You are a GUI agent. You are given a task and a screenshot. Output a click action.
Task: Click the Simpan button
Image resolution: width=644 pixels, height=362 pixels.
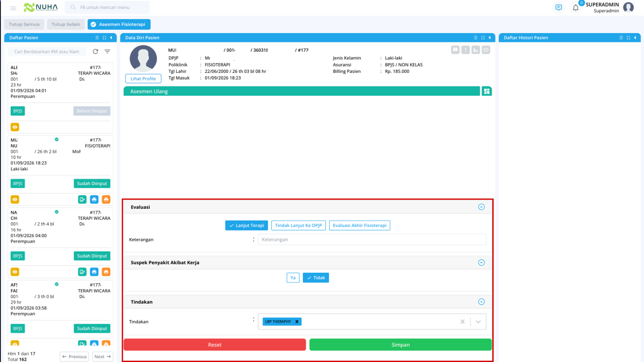[x=400, y=345]
